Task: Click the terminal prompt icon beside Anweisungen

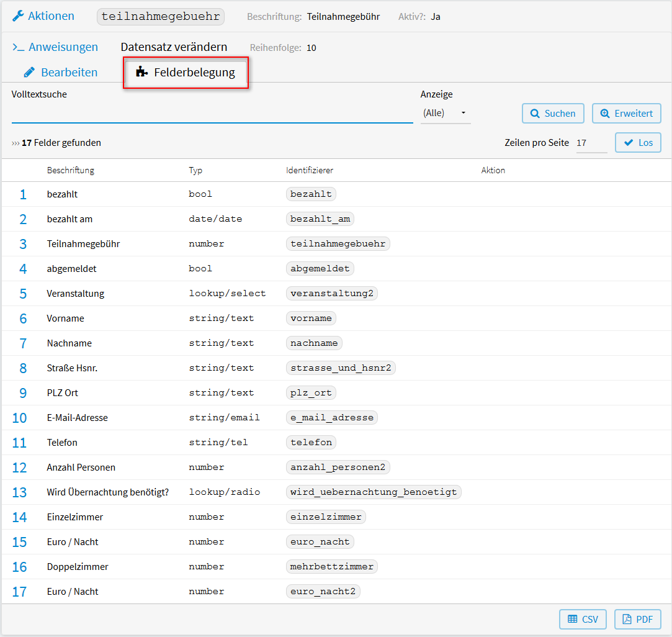Action: click(18, 47)
